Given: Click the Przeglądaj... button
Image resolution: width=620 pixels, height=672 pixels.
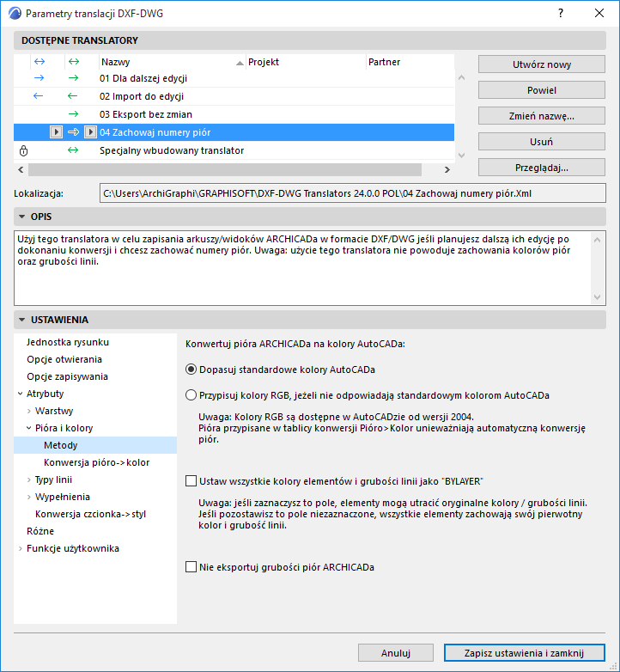Looking at the screenshot, I should [542, 168].
